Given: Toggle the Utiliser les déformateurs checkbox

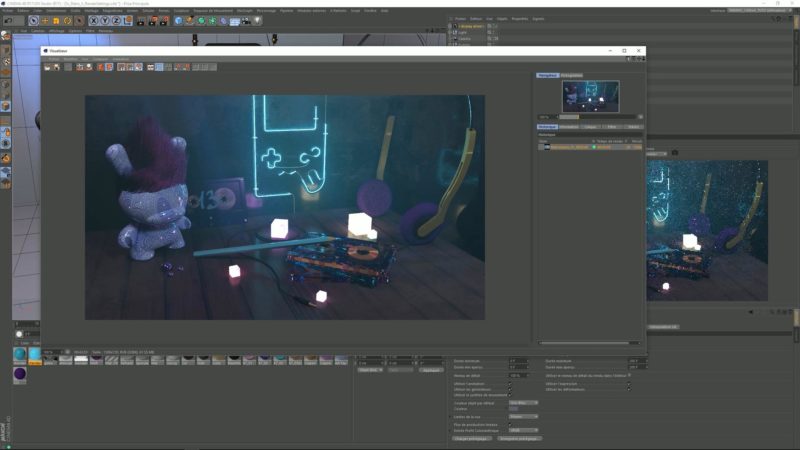Looking at the screenshot, I should [x=629, y=389].
